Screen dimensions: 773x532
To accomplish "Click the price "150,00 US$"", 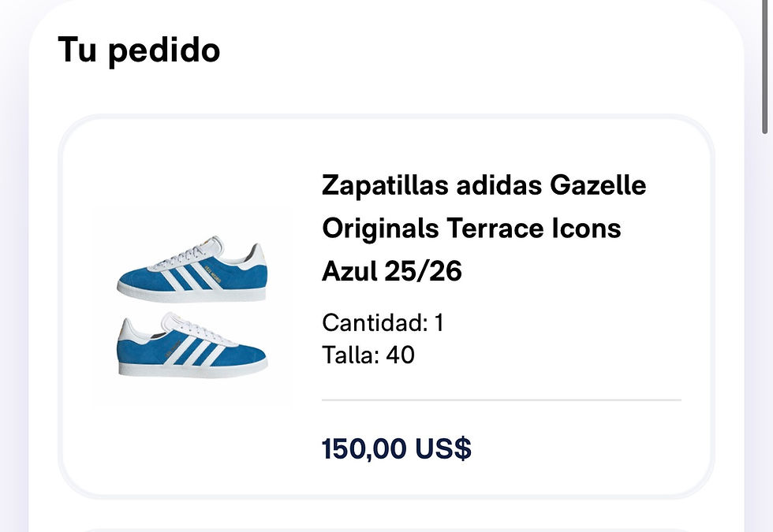I will pos(396,448).
